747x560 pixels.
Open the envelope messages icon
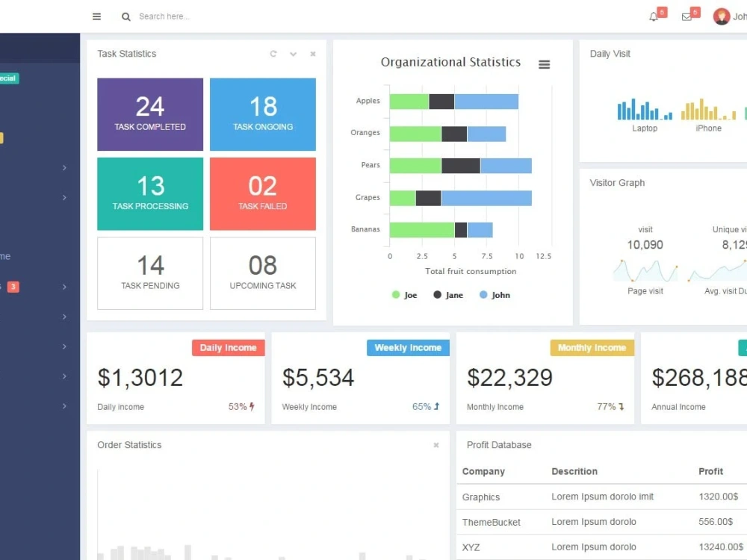pyautogui.click(x=686, y=17)
